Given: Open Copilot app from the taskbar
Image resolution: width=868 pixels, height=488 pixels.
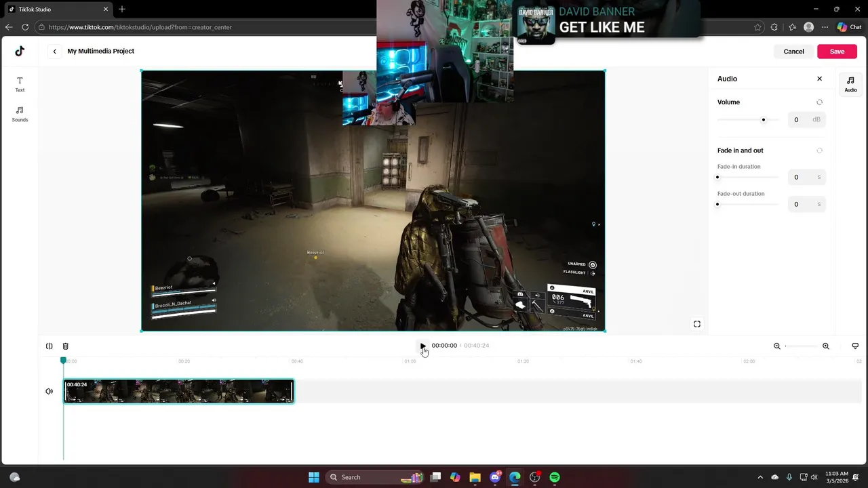Looking at the screenshot, I should pos(455,477).
